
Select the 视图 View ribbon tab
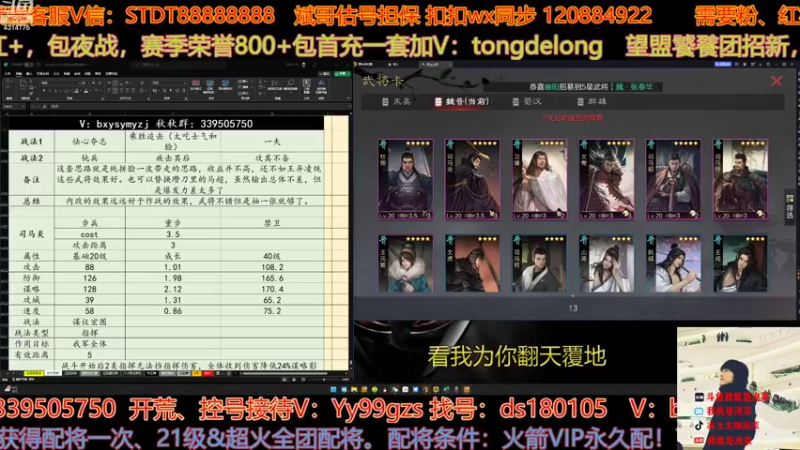click(x=87, y=73)
